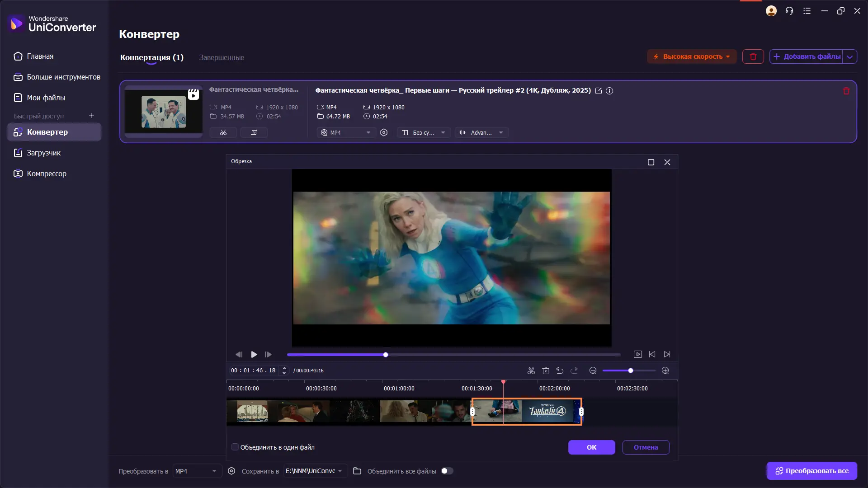Viewport: 868px width, 488px height.
Task: Zoom out the timeline with the minus magnifier
Action: click(593, 371)
